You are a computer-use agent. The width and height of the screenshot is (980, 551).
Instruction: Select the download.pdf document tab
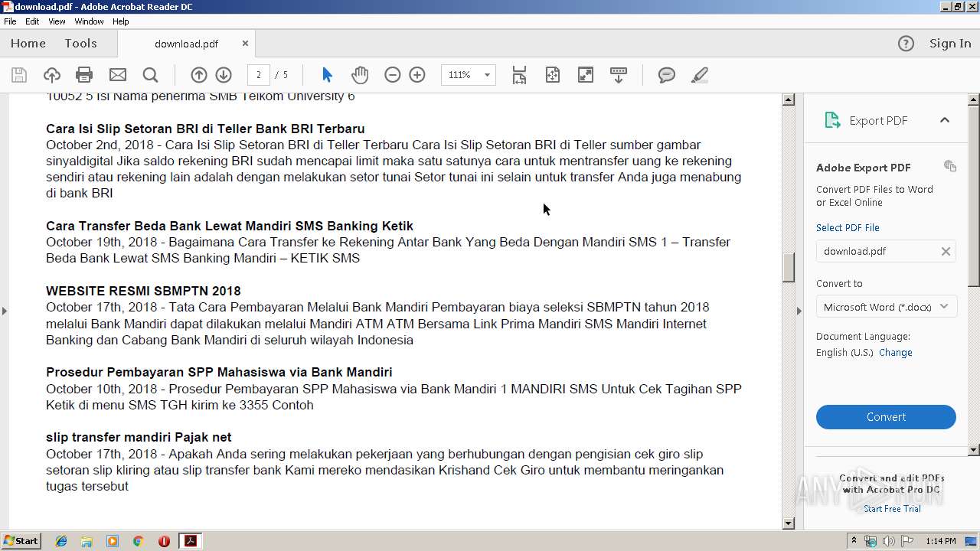point(187,44)
